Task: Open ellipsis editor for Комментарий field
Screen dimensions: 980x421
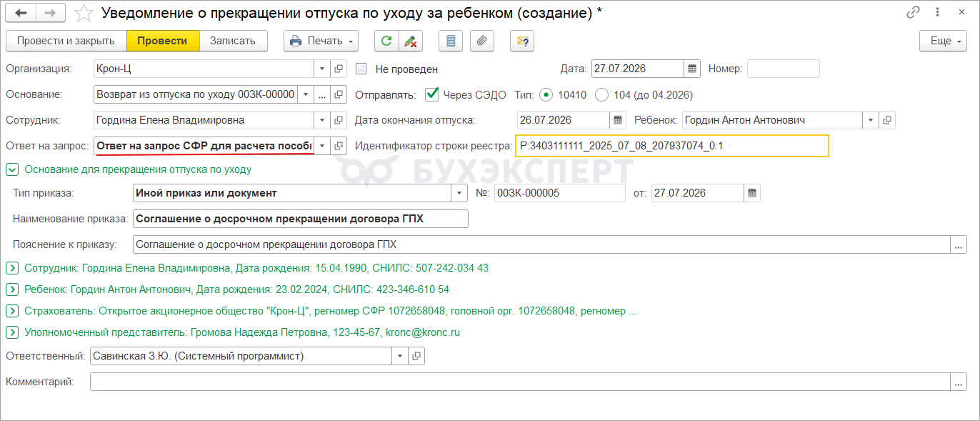Action: [959, 382]
